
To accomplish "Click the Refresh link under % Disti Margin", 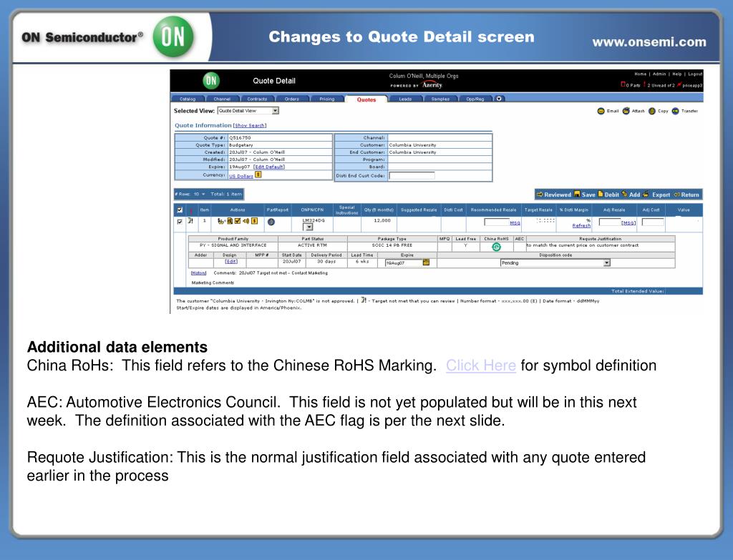I will (x=581, y=225).
